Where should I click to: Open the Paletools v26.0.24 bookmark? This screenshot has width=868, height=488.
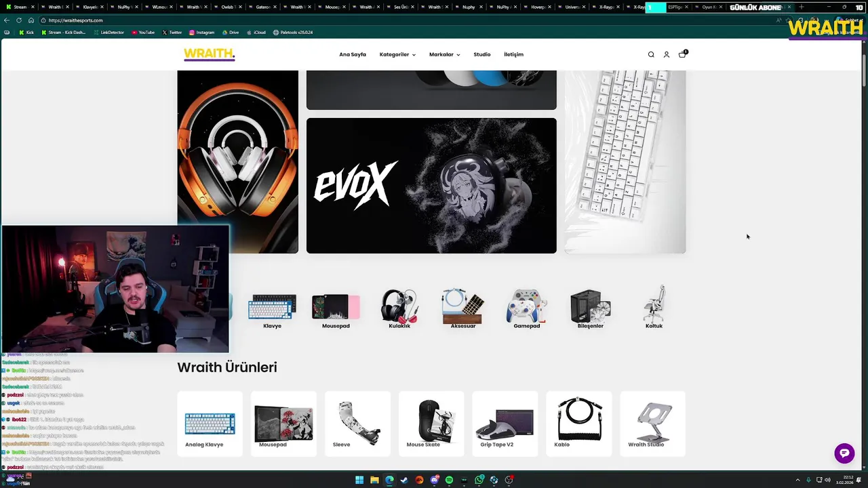pyautogui.click(x=293, y=33)
